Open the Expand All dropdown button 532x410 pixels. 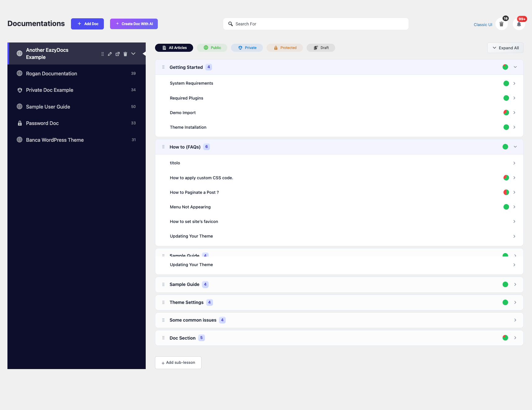point(505,48)
